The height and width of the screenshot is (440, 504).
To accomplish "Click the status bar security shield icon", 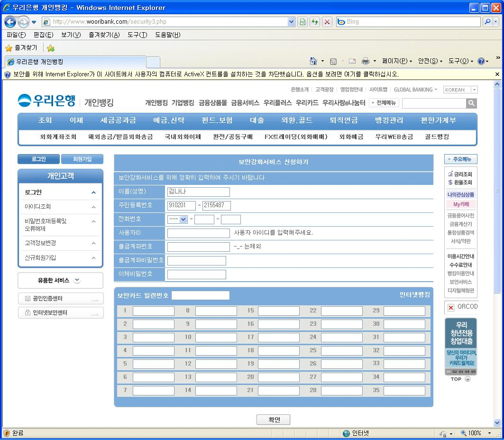I will pos(7,433).
